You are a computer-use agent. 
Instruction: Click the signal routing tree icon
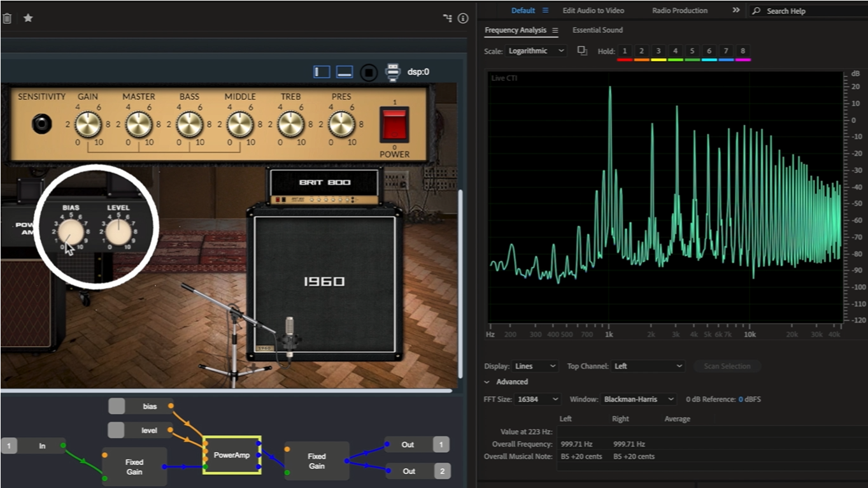coord(448,18)
